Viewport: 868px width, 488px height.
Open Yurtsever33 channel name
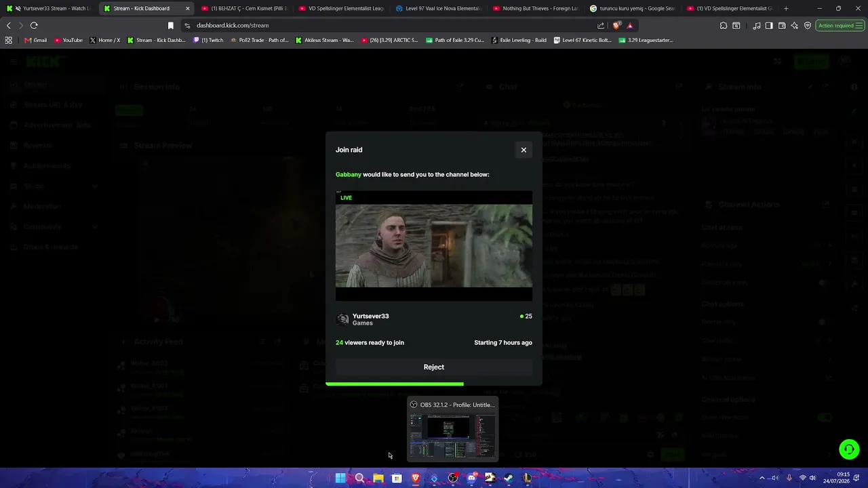pyautogui.click(x=371, y=316)
